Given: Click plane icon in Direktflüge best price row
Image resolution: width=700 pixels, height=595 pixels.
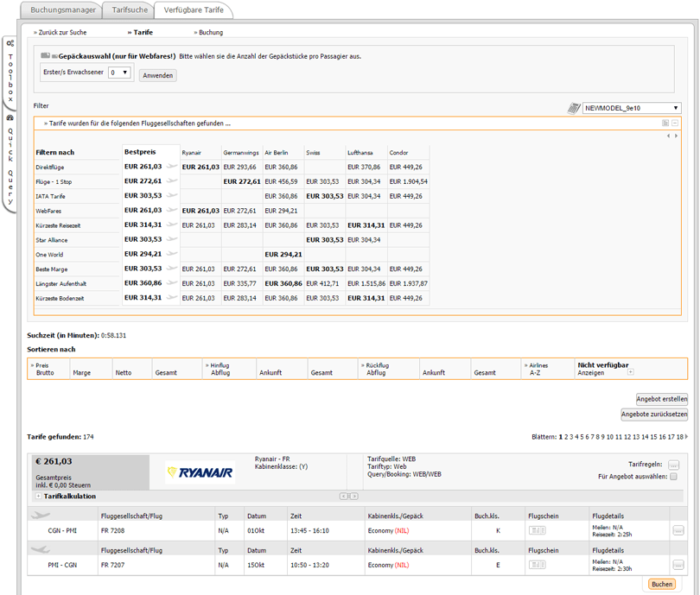Looking at the screenshot, I should click(x=172, y=167).
